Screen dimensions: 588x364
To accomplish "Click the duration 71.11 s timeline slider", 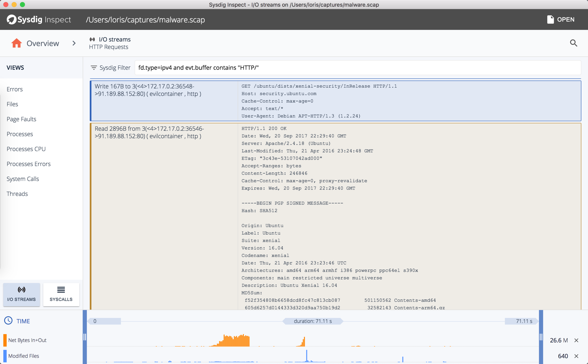I will click(313, 321).
